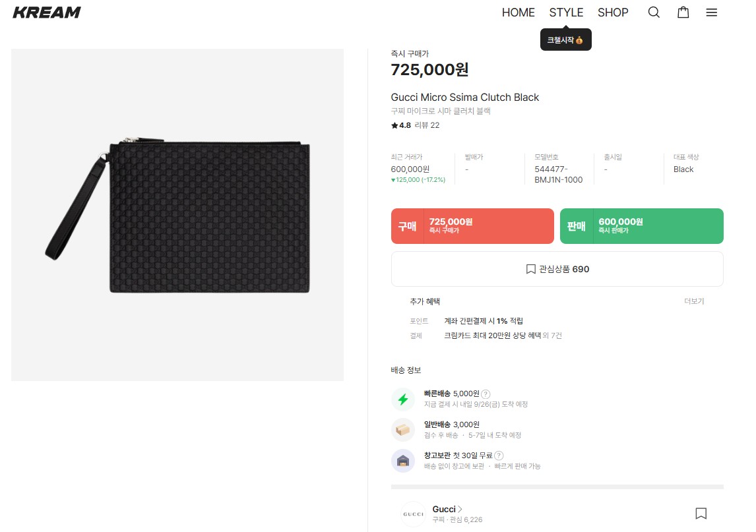This screenshot has height=532, width=756.
Task: Toggle the 관심상품 690 wishlist button
Action: (x=557, y=269)
